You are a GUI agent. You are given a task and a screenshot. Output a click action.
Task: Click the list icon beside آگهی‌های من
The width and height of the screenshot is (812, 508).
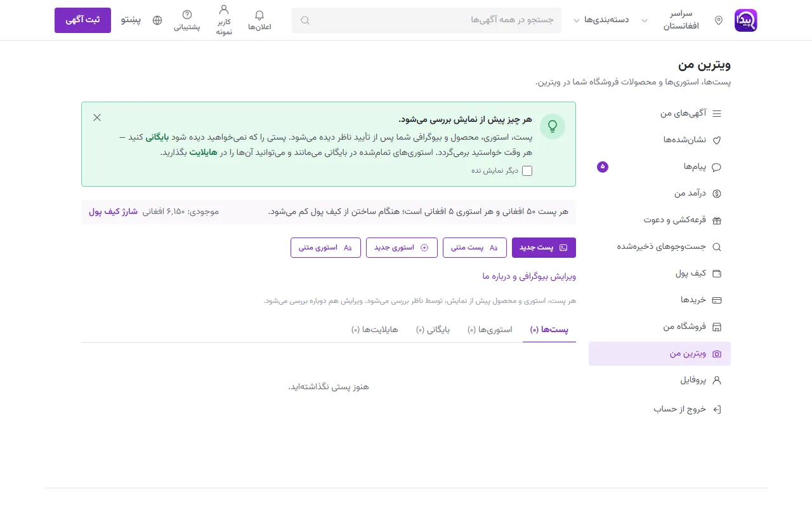click(717, 114)
